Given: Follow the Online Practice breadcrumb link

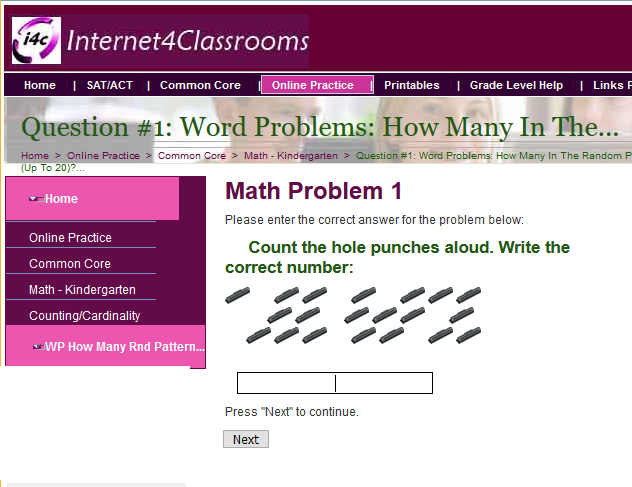Looking at the screenshot, I should (x=103, y=156).
